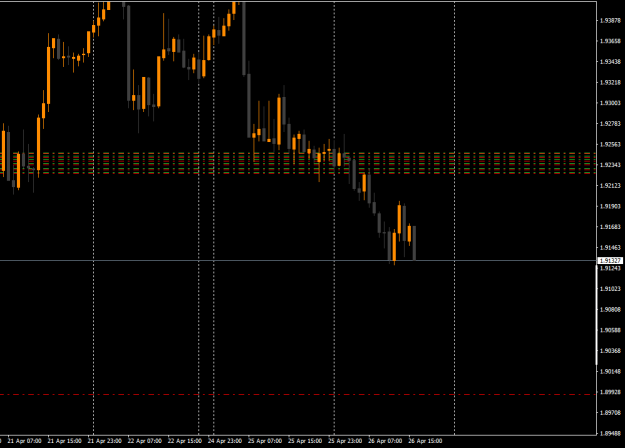The height and width of the screenshot is (448, 625).
Task: Click the 1.92563 price axis label
Action: point(610,145)
